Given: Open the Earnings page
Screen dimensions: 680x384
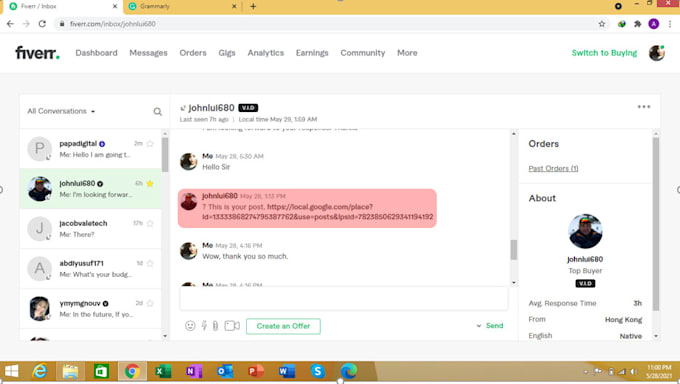Looking at the screenshot, I should pos(312,53).
